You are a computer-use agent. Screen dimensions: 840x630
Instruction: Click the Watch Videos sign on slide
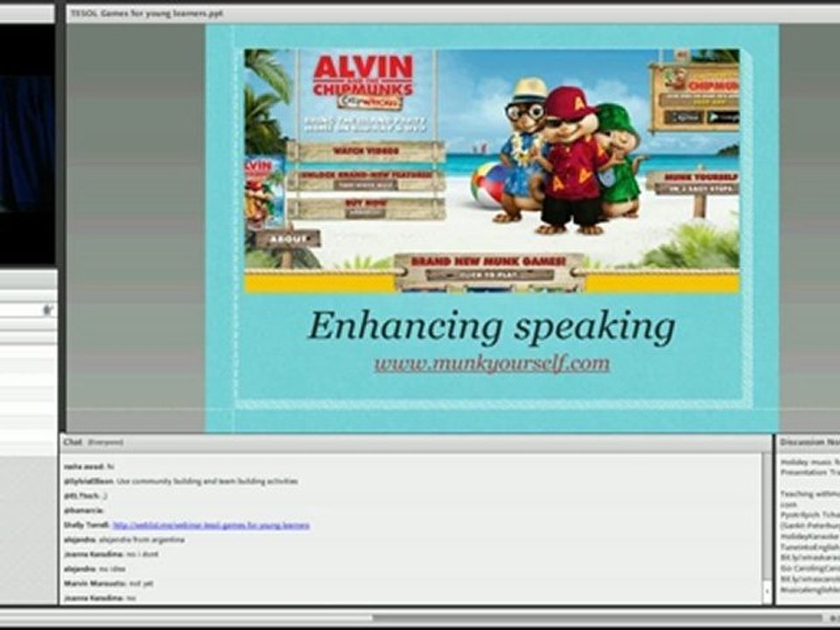click(x=366, y=151)
